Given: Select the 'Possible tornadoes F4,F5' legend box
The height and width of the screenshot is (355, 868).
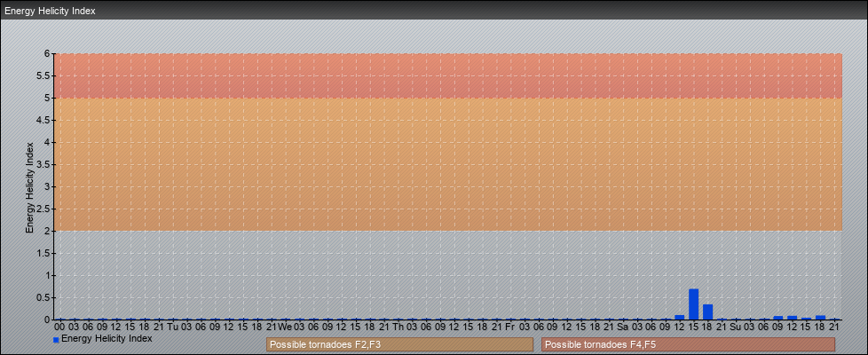Looking at the screenshot, I should click(x=688, y=344).
